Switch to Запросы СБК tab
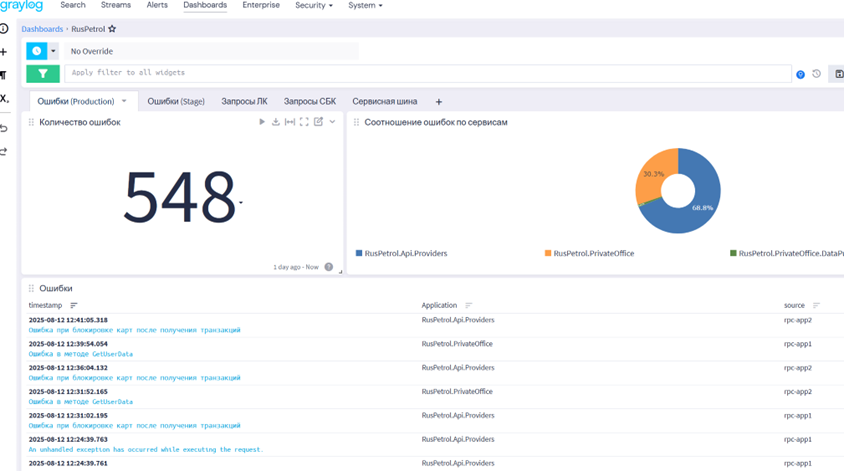This screenshot has width=844, height=471. pyautogui.click(x=310, y=101)
